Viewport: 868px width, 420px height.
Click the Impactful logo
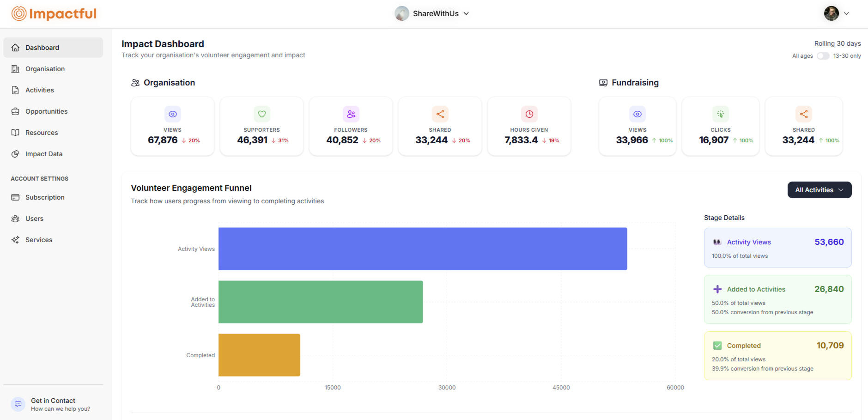[53, 13]
